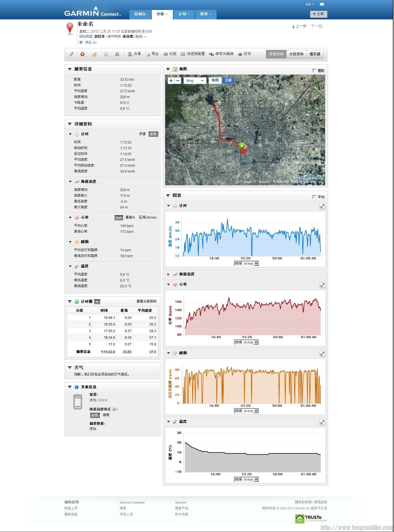Open the Plan (计划) menu tab
Viewport: 394px width, 532px height.
(x=184, y=14)
